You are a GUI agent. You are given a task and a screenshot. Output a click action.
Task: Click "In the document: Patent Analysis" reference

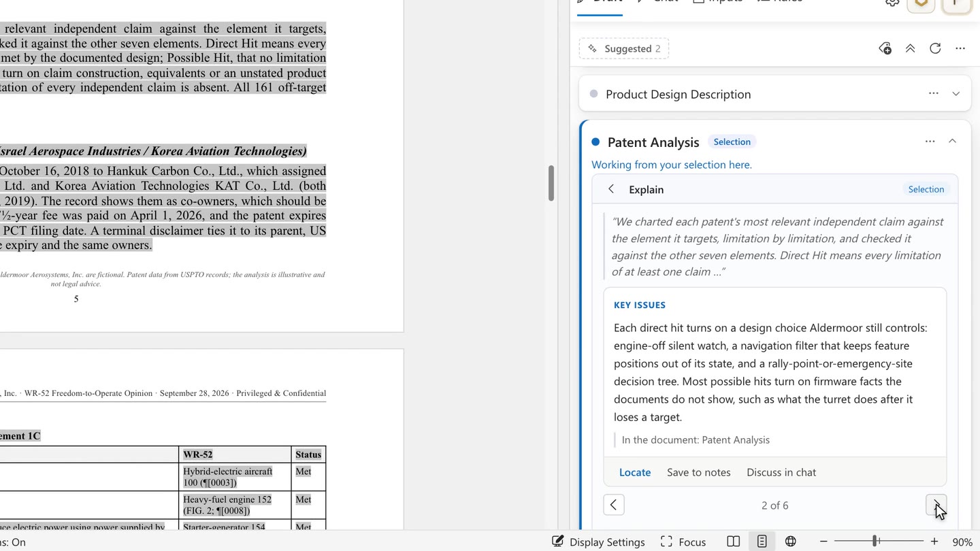click(696, 440)
